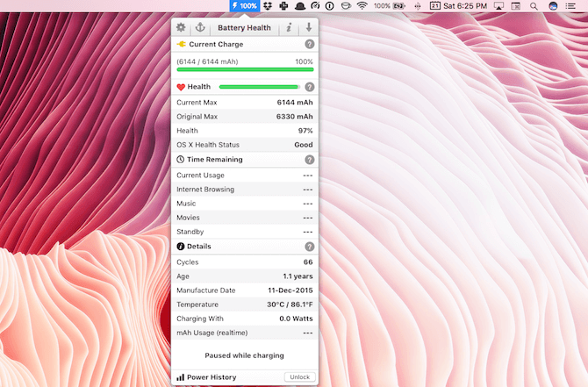Open the Wi-Fi menu

[362, 6]
